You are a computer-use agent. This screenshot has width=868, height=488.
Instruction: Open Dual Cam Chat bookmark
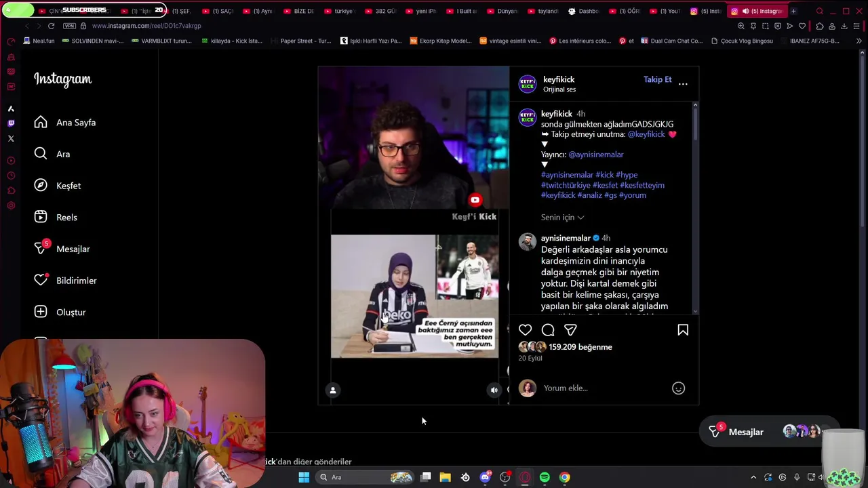(671, 41)
